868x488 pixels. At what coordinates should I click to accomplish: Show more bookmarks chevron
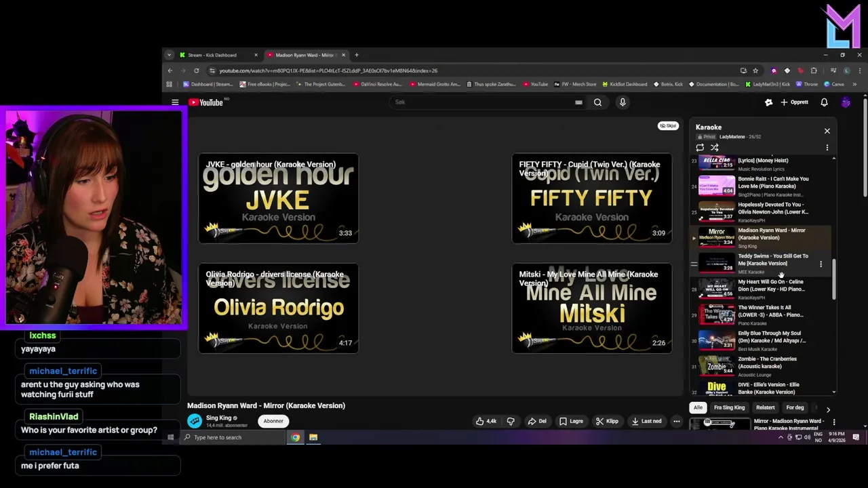pyautogui.click(x=854, y=84)
